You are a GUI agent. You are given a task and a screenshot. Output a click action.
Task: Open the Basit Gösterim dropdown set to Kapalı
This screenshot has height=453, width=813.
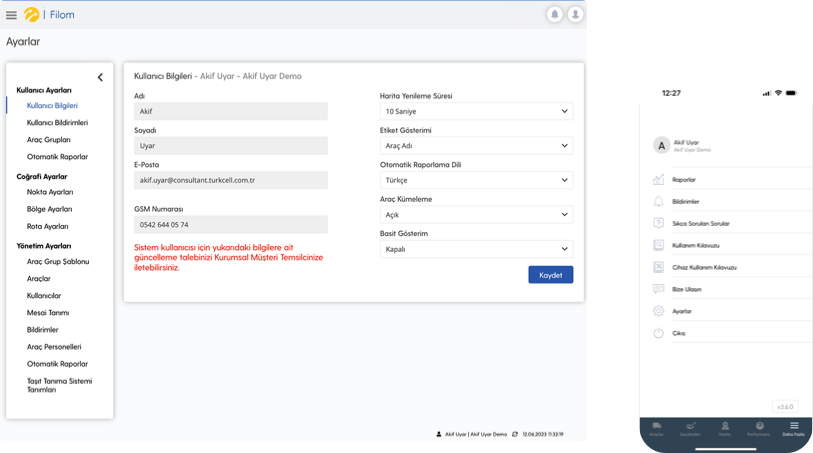[x=476, y=248]
